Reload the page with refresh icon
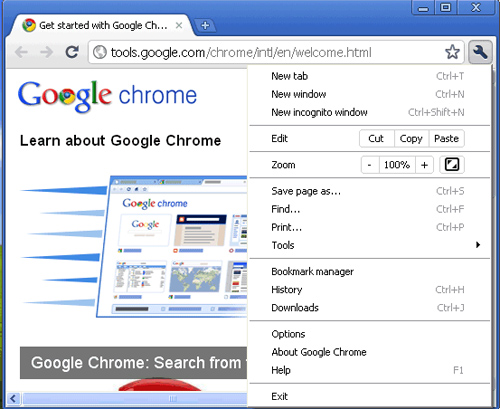The width and height of the screenshot is (500, 409). (x=72, y=52)
